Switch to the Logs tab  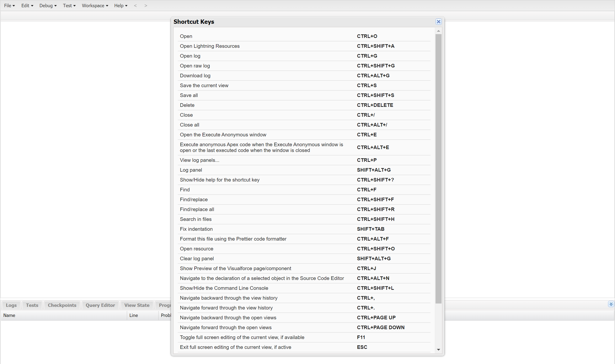tap(11, 305)
